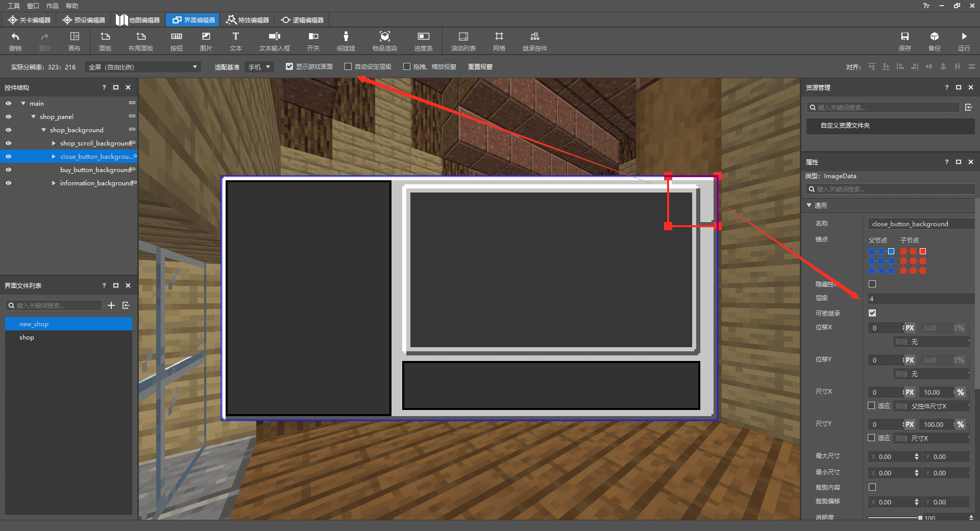Viewport: 980px width, 531px height.
Task: Toggle 显示游戏画面 checkbox
Action: tap(289, 66)
